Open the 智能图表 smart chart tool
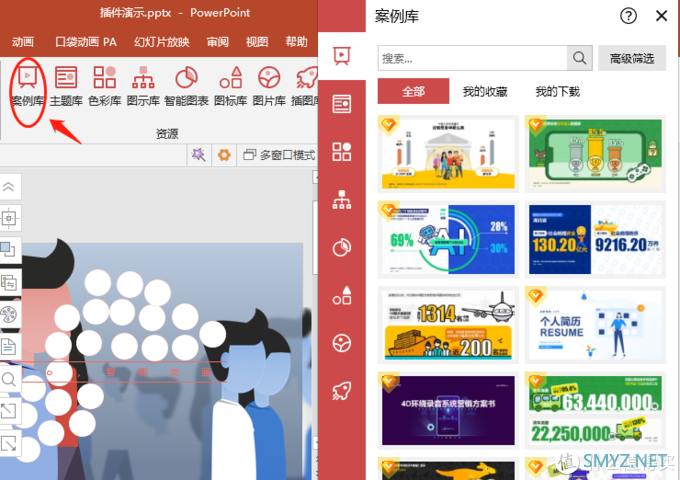The image size is (680, 480). 186,85
